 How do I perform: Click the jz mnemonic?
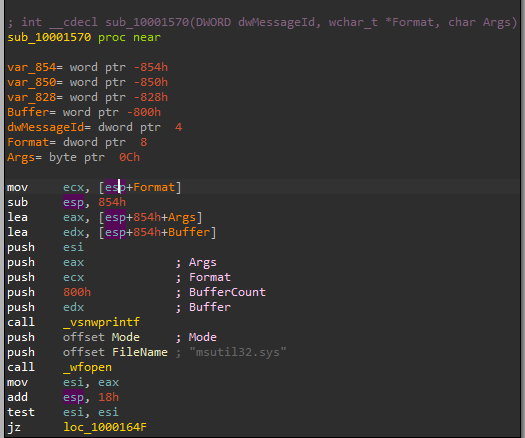(14, 427)
